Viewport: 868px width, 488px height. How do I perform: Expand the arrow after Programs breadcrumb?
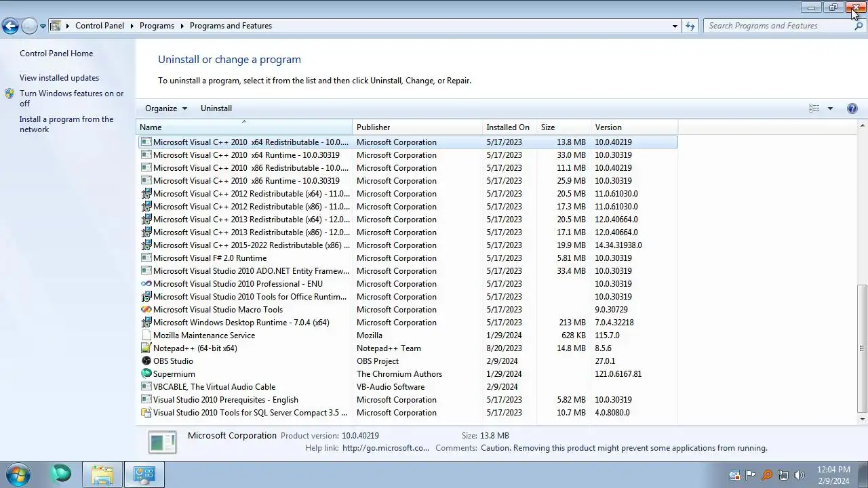click(182, 26)
